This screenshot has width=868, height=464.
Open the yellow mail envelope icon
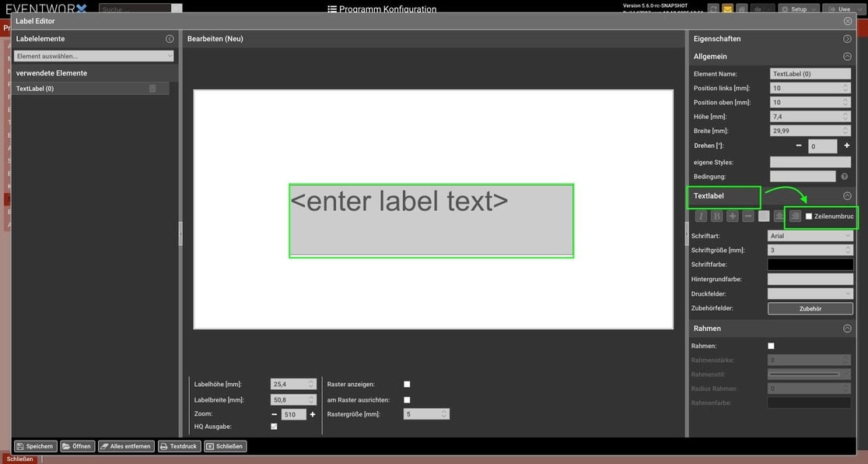pyautogui.click(x=727, y=9)
